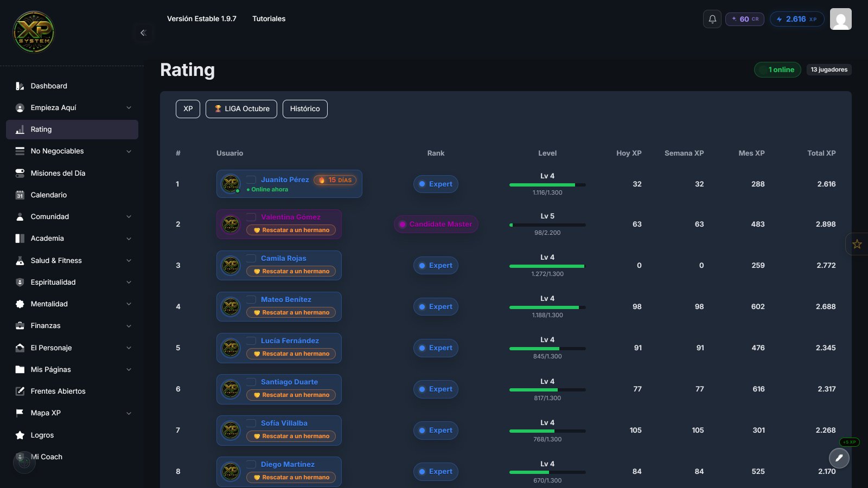Switch to LIGA Octubre tab
868x488 pixels.
[x=241, y=108]
